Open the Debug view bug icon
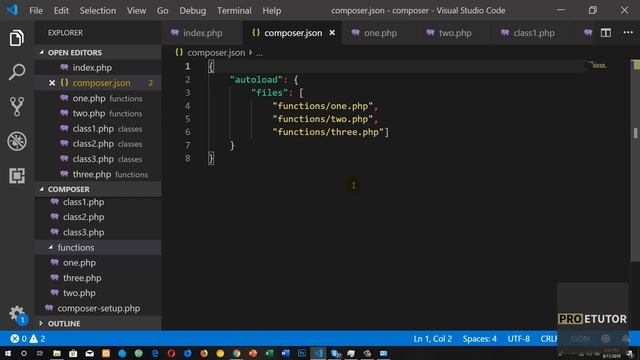 [x=16, y=141]
